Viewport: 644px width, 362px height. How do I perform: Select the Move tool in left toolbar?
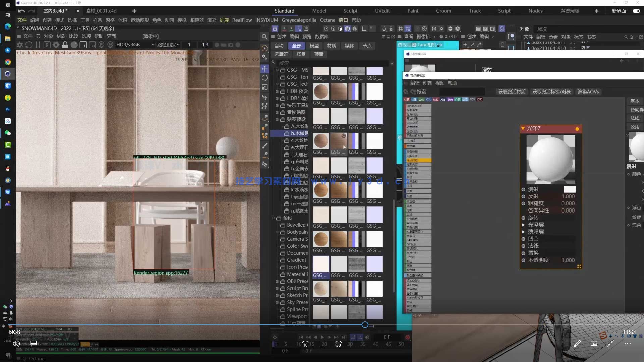click(265, 69)
